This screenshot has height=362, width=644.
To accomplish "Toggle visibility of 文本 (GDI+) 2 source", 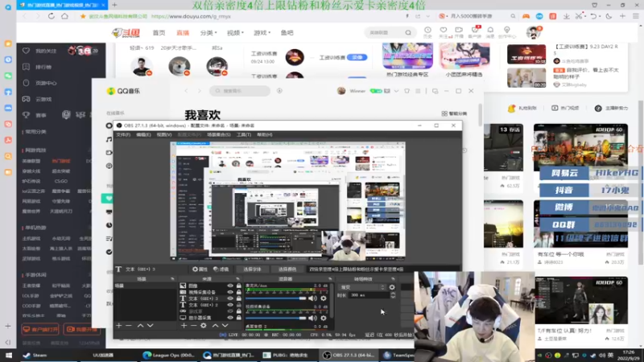I will (230, 305).
